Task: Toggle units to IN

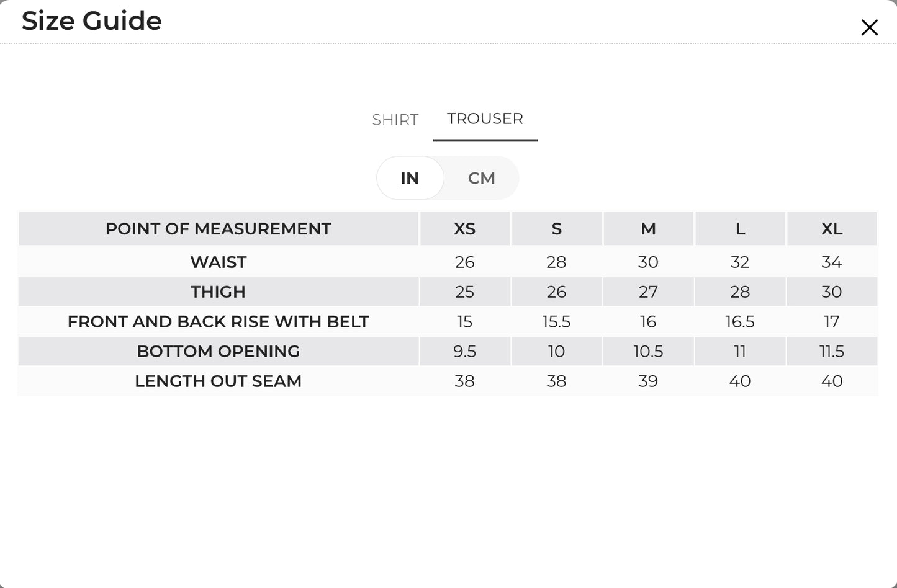Action: 410,178
